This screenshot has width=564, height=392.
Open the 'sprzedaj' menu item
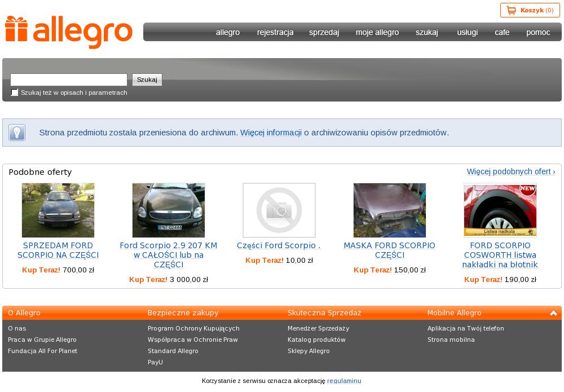(324, 32)
